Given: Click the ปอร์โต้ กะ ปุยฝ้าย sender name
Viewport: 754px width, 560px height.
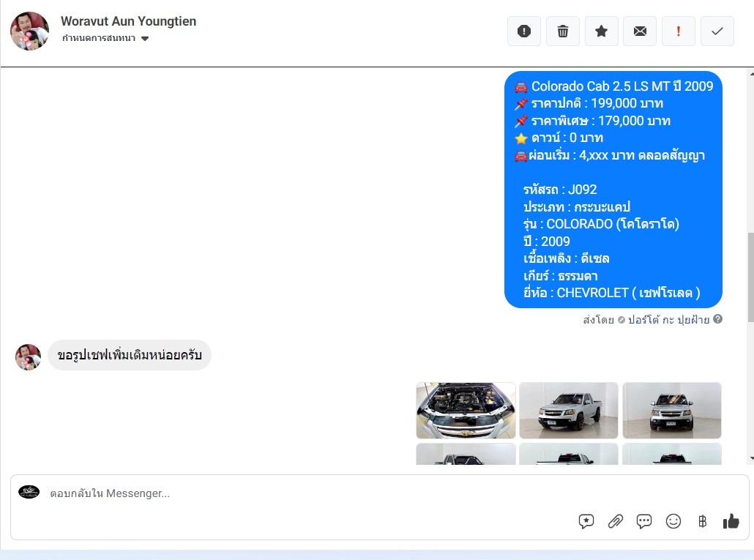Looking at the screenshot, I should [668, 320].
